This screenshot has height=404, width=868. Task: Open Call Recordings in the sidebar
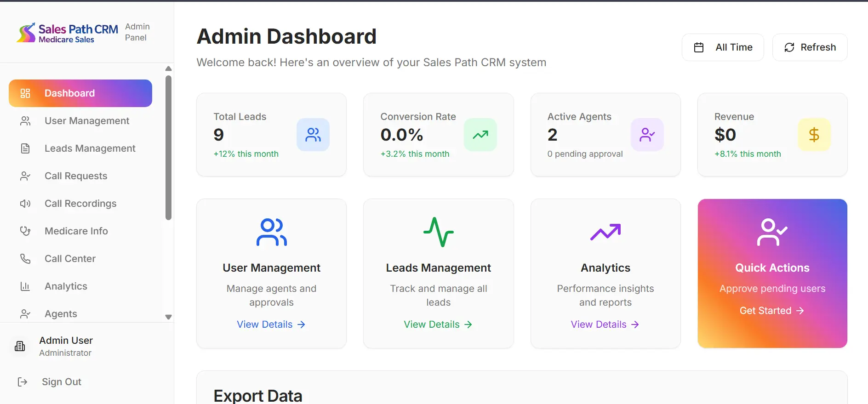[80, 204]
